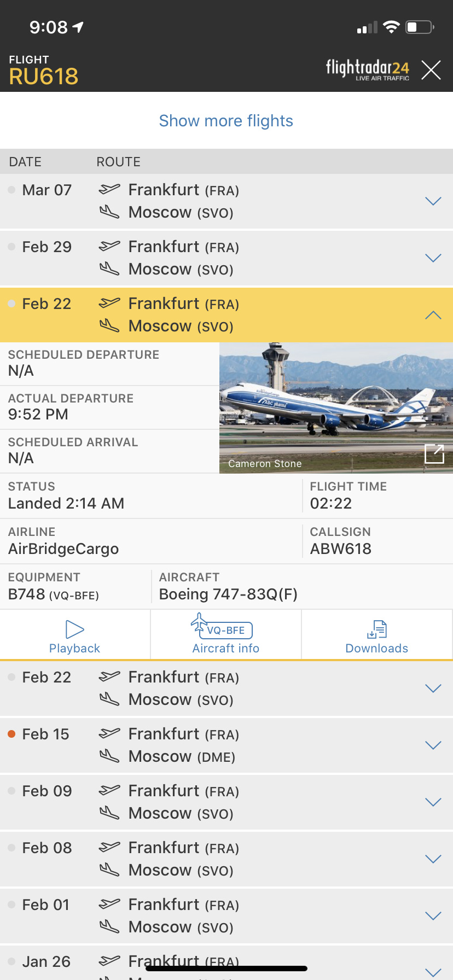This screenshot has width=453, height=980.
Task: Tap departure plane icon on Mar 07 row
Action: [x=109, y=189]
